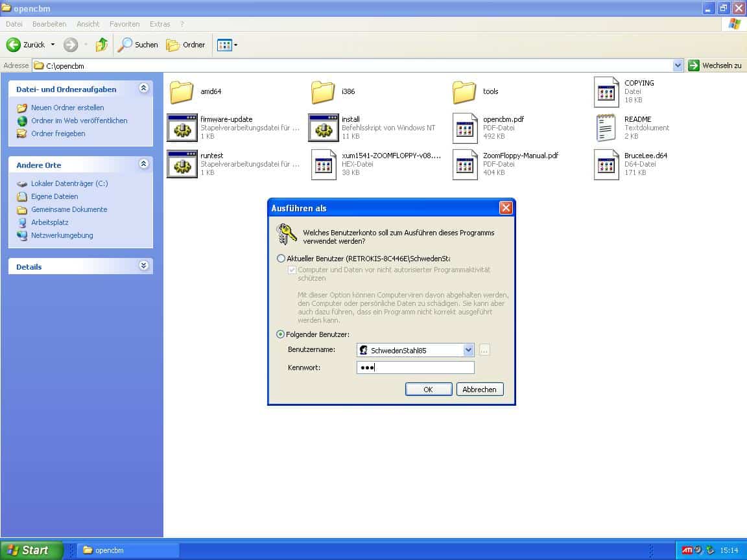Screen dimensions: 747x560
Task: Open the Benutzername dropdown list
Action: tap(468, 350)
